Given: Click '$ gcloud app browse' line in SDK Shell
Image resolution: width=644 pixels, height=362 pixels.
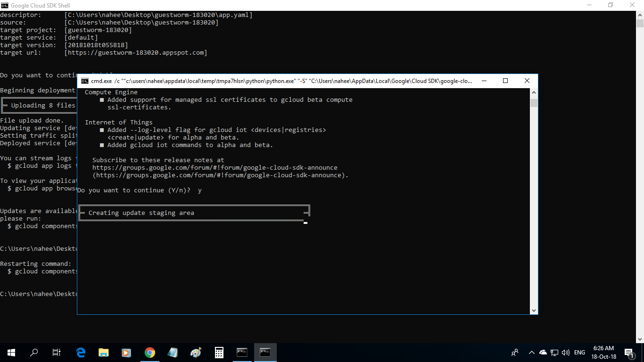Looking at the screenshot, I should tap(42, 189).
